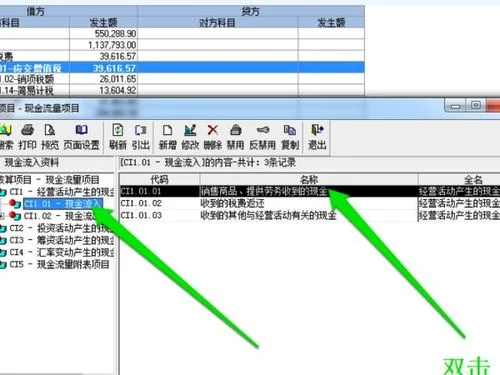Click amount cell 550,288.90 in background table
This screenshot has height=375, width=500.
(103, 33)
